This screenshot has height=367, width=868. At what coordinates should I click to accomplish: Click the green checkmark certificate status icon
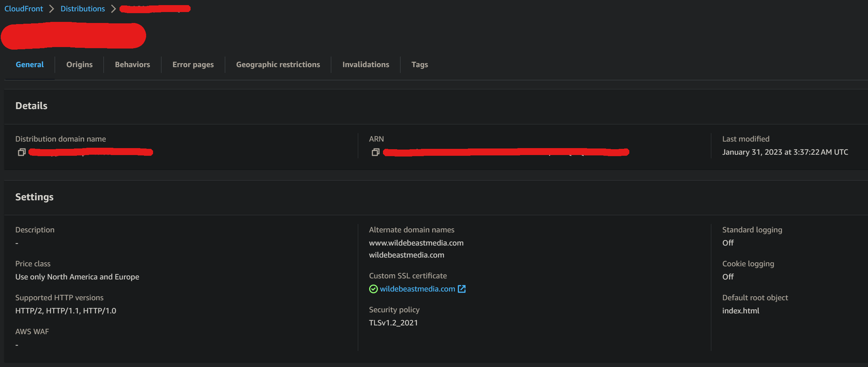(373, 289)
